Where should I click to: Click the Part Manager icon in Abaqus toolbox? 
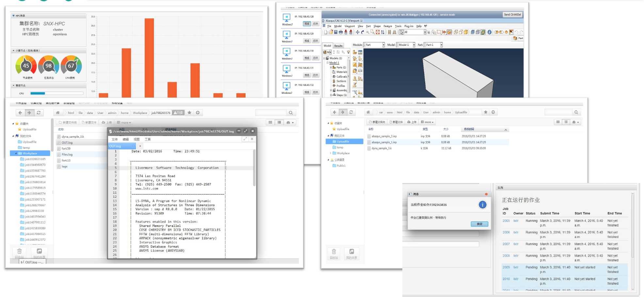tap(360, 52)
